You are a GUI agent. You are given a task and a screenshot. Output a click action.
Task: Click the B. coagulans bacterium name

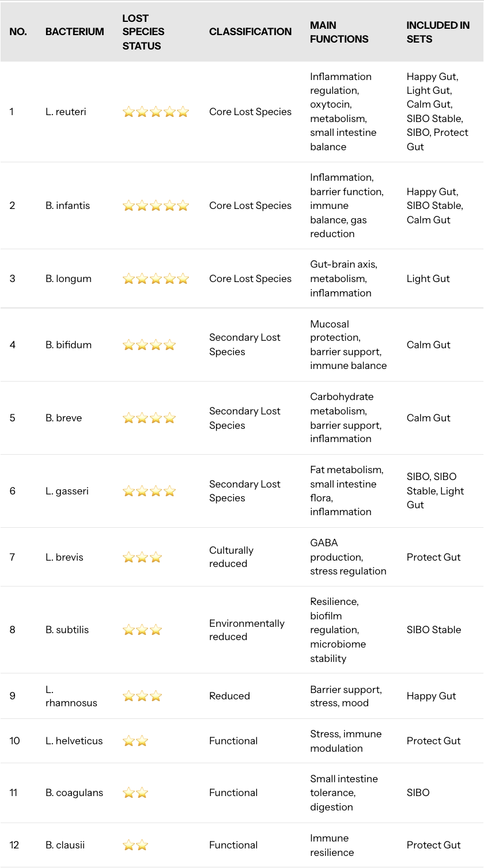tap(74, 793)
